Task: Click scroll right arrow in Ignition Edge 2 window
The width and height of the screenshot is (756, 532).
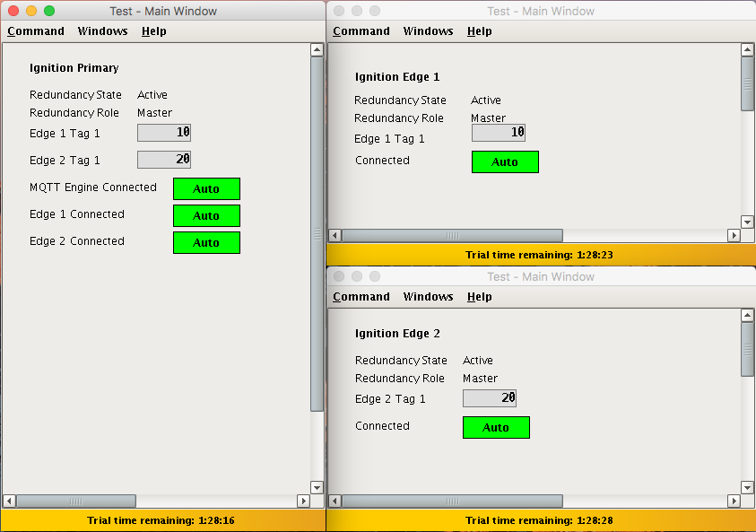Action: click(x=734, y=501)
